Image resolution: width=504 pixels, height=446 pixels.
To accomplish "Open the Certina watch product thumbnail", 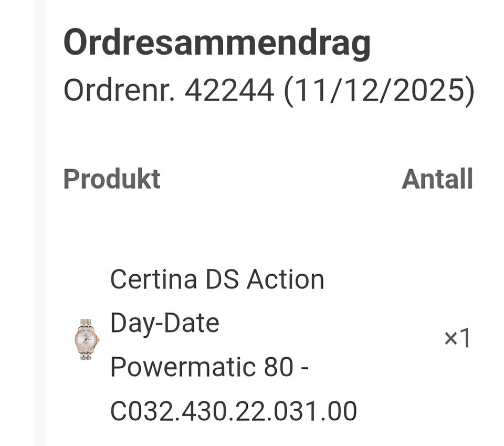I will 87,339.
